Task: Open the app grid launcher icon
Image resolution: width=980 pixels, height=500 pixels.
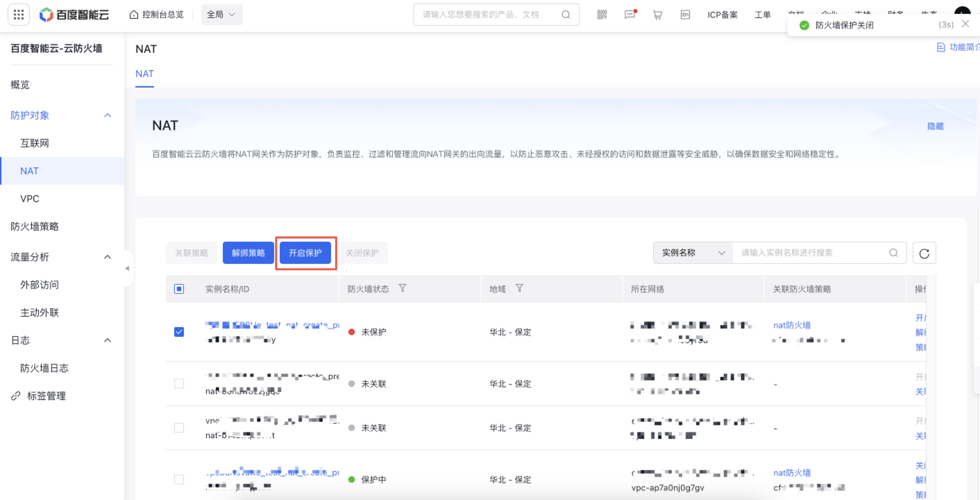Action: (x=19, y=15)
